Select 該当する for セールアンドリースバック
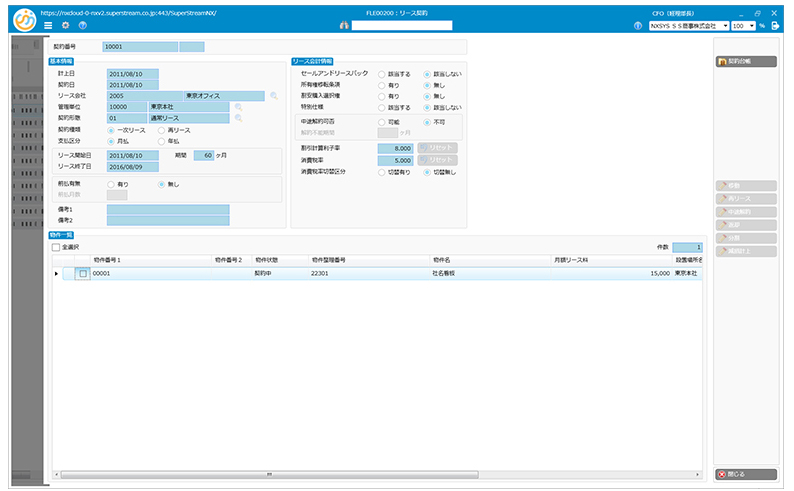The image size is (794, 491). coord(381,74)
